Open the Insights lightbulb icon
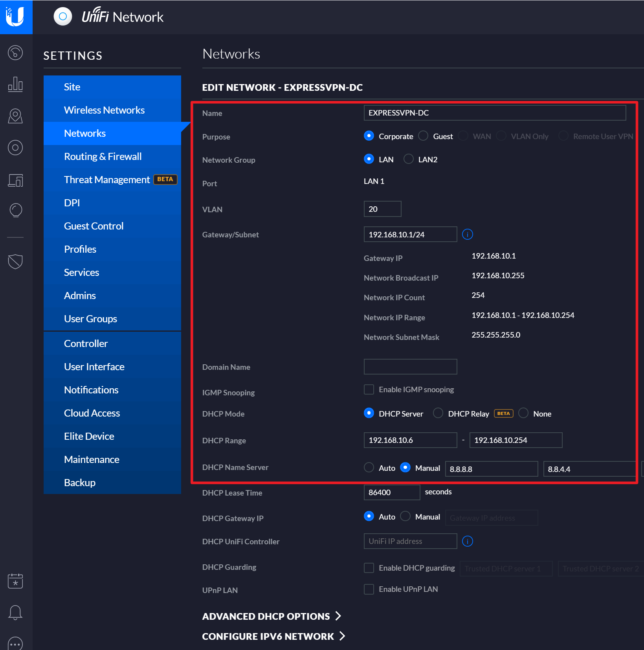The image size is (644, 650). point(15,210)
